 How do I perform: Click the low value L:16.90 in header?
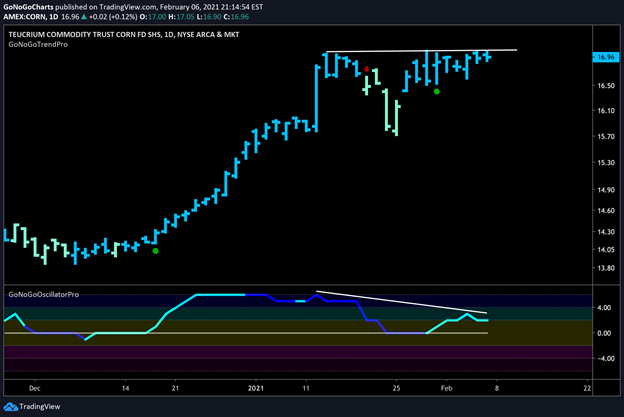(x=208, y=17)
